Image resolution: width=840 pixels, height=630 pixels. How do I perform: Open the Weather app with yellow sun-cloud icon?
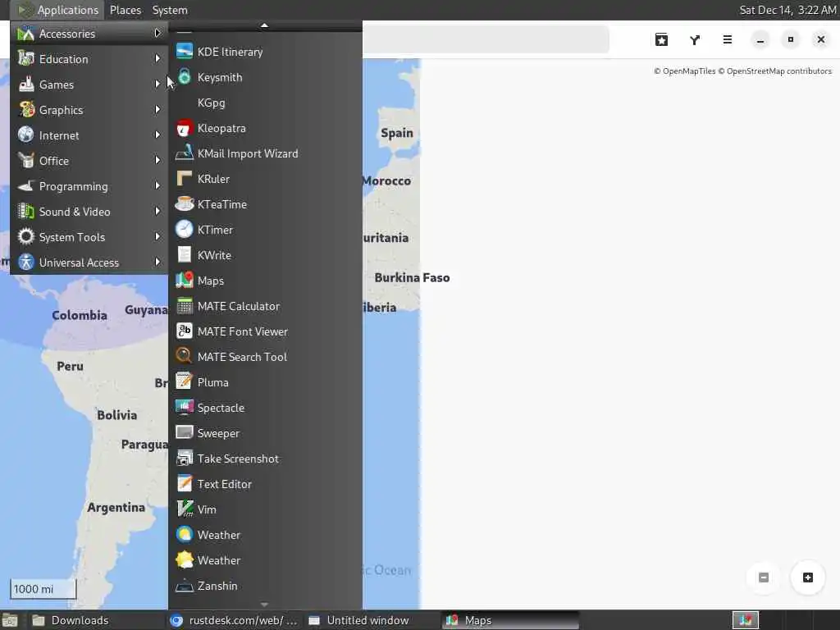pyautogui.click(x=265, y=561)
